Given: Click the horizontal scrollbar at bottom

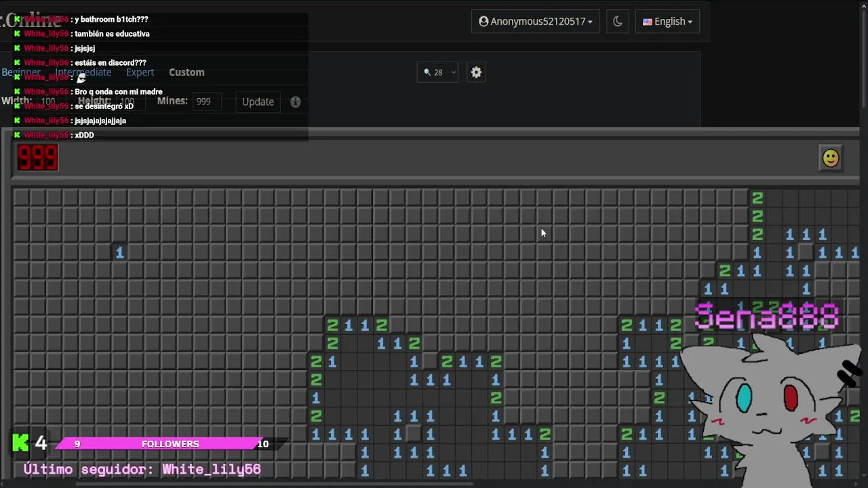Looking at the screenshot, I should click(x=275, y=484).
